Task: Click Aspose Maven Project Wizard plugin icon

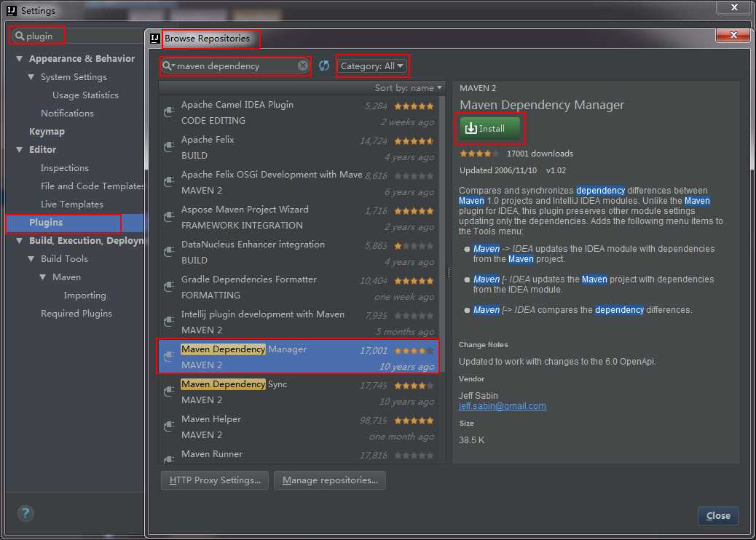Action: pyautogui.click(x=169, y=218)
